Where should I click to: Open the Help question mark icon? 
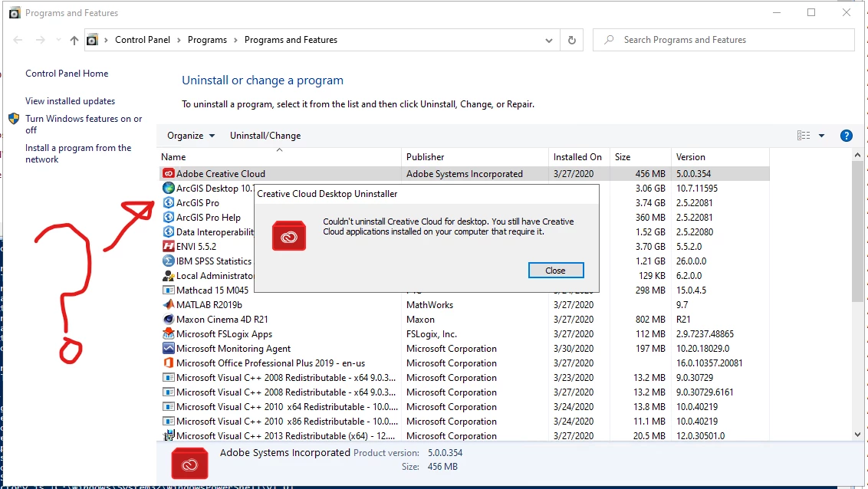(x=846, y=136)
